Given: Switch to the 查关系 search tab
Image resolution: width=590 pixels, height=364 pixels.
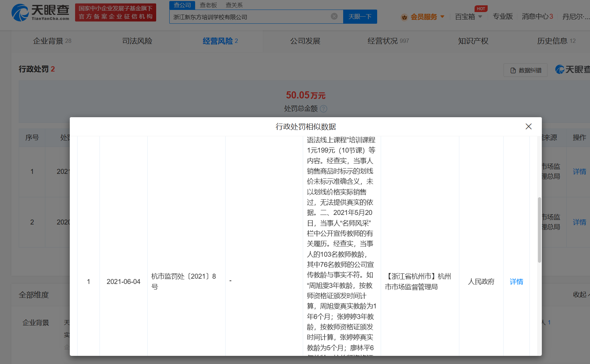Looking at the screenshot, I should (234, 5).
